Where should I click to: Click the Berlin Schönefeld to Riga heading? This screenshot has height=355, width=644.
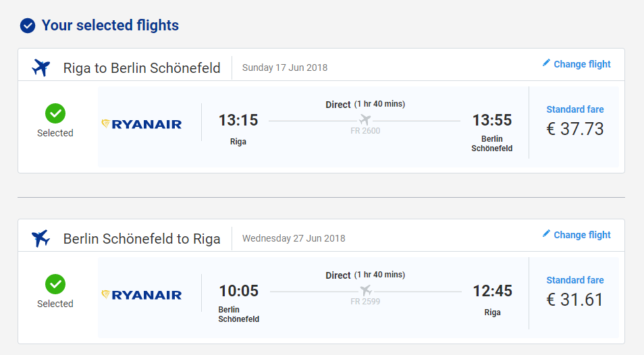142,238
